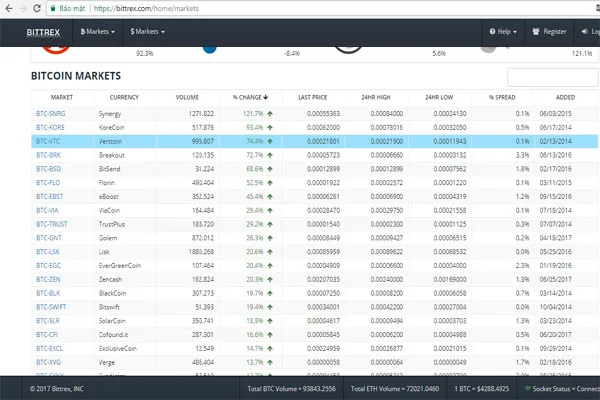Select the KoreCoin currency cell
This screenshot has height=400, width=600.
coord(111,127)
